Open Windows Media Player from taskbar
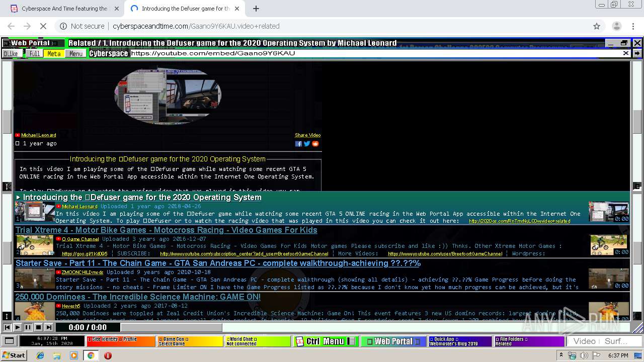 (x=74, y=355)
